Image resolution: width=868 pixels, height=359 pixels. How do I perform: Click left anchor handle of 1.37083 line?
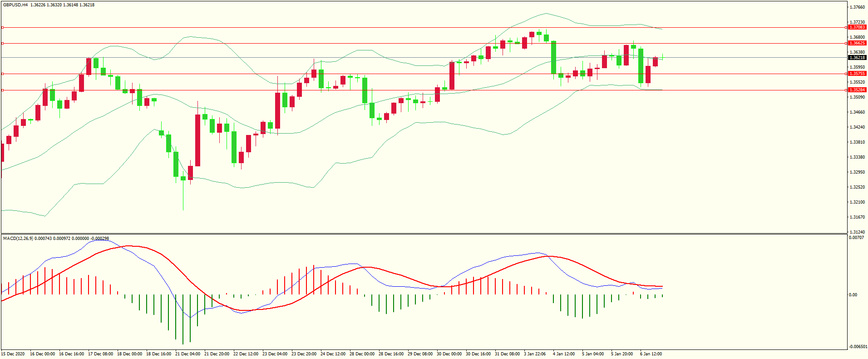[2, 28]
